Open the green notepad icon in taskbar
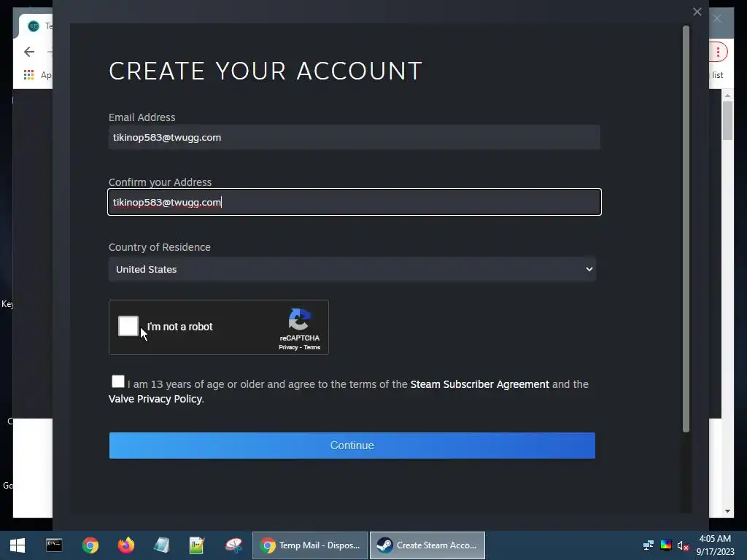 [x=197, y=545]
